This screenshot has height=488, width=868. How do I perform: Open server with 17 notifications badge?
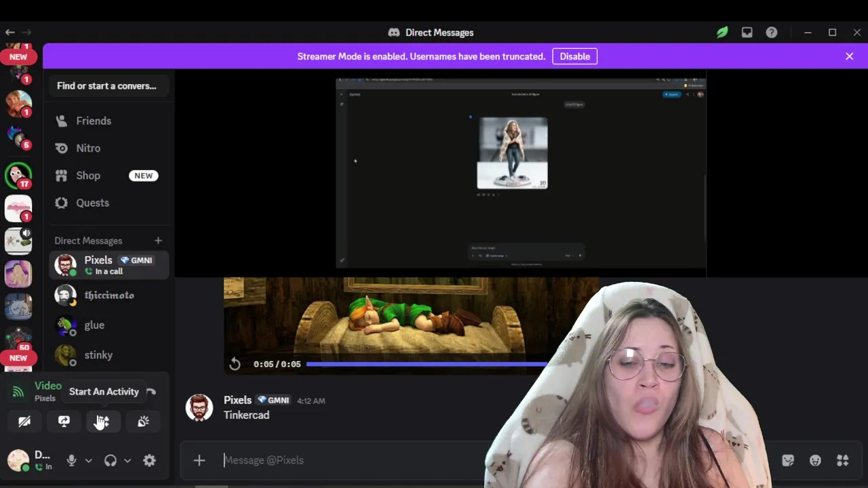click(x=18, y=176)
